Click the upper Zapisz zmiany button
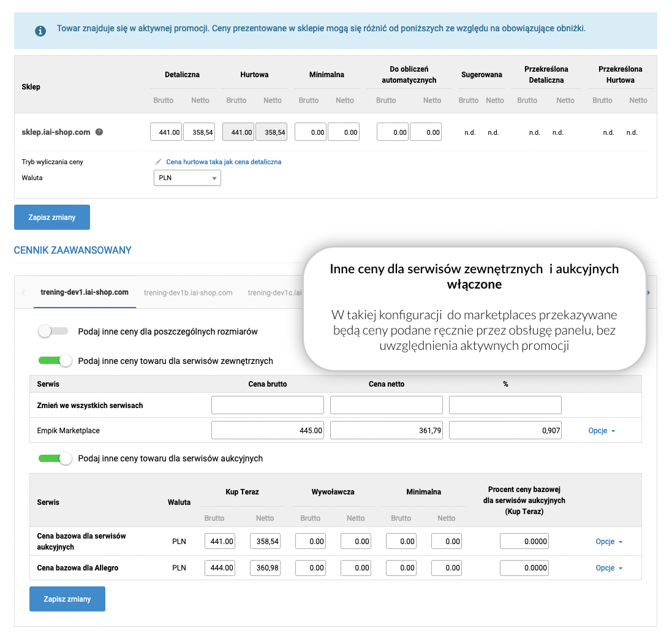 (x=52, y=218)
